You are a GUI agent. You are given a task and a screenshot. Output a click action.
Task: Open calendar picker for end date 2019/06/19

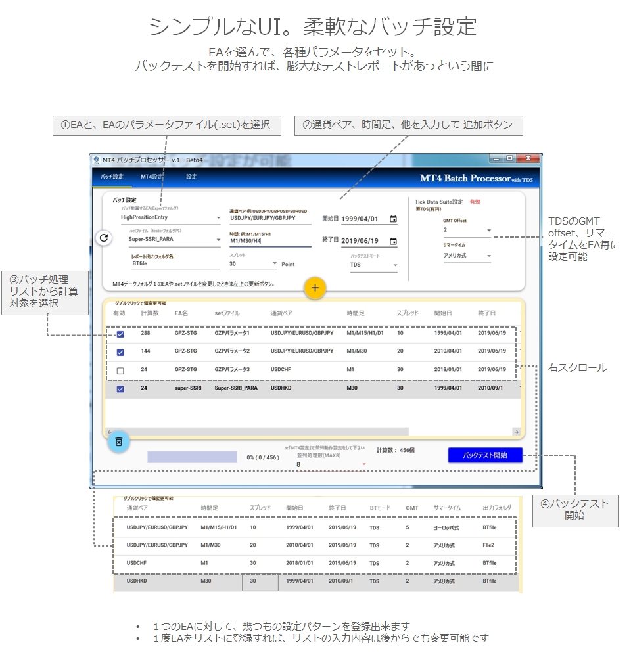click(393, 241)
